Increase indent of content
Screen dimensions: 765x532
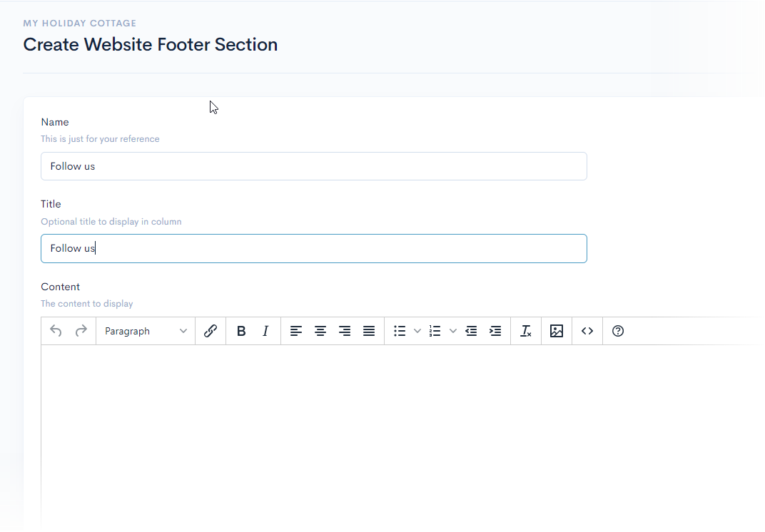tap(495, 331)
